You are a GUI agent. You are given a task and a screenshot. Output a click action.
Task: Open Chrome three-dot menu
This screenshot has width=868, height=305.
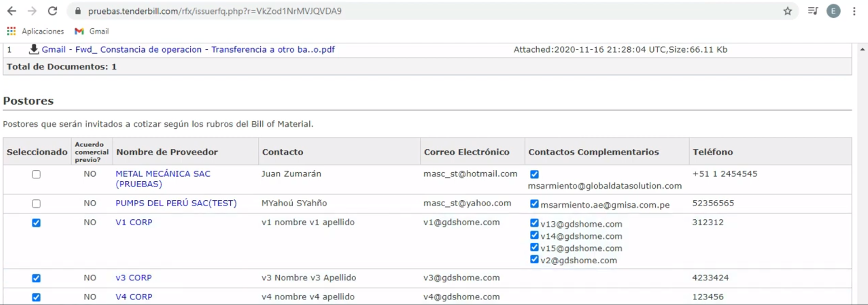click(854, 11)
